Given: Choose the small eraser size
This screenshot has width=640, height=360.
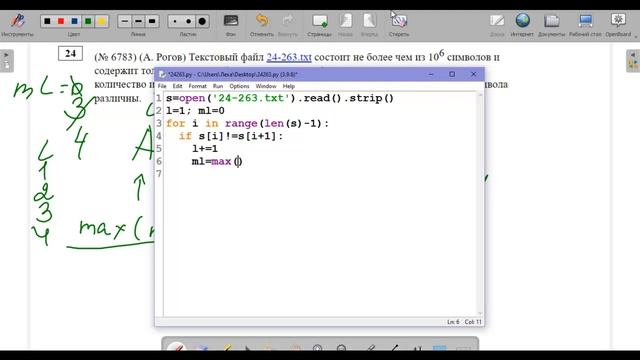Looking at the screenshot, I should tap(175, 21).
